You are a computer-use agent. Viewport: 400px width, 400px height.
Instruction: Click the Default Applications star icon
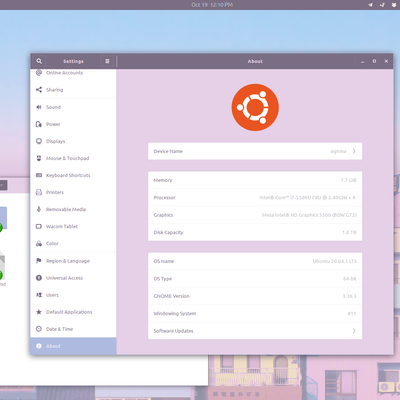[x=39, y=312]
